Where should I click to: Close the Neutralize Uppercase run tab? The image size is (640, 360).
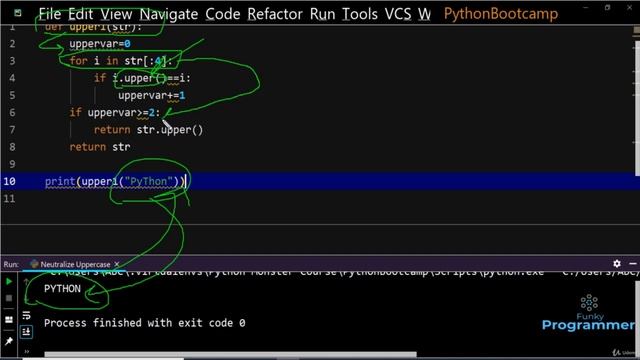pyautogui.click(x=117, y=264)
